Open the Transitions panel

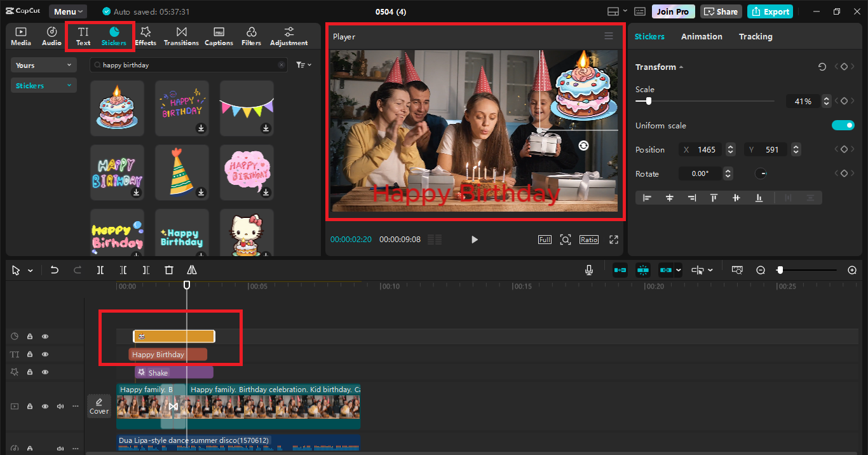(181, 36)
